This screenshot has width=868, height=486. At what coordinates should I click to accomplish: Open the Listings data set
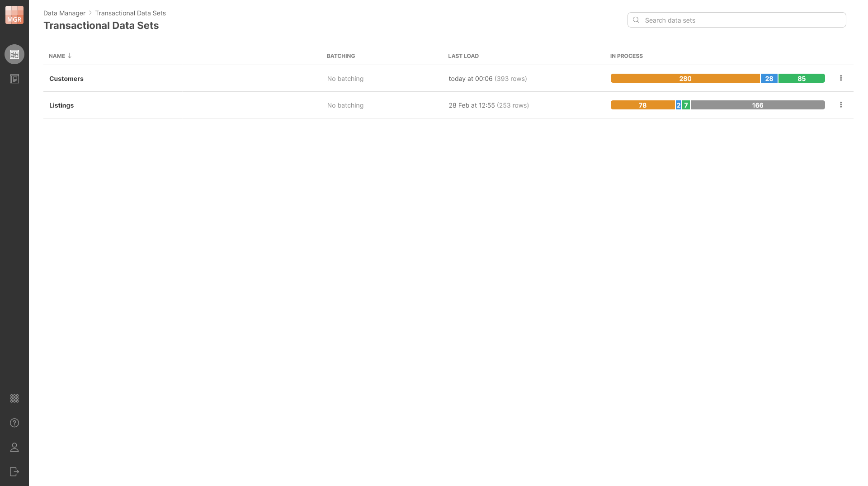[61, 105]
